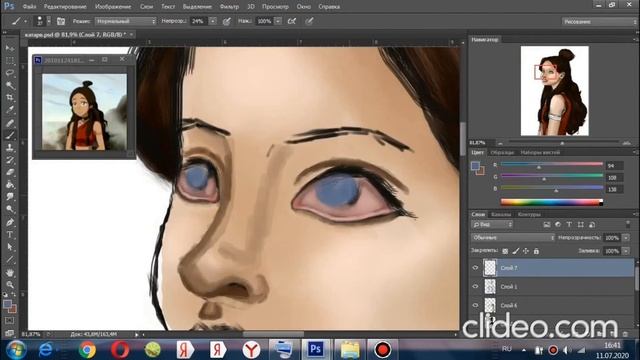This screenshot has width=640, height=360.
Task: Select the Rectangular Marquee tool
Action: tap(10, 60)
